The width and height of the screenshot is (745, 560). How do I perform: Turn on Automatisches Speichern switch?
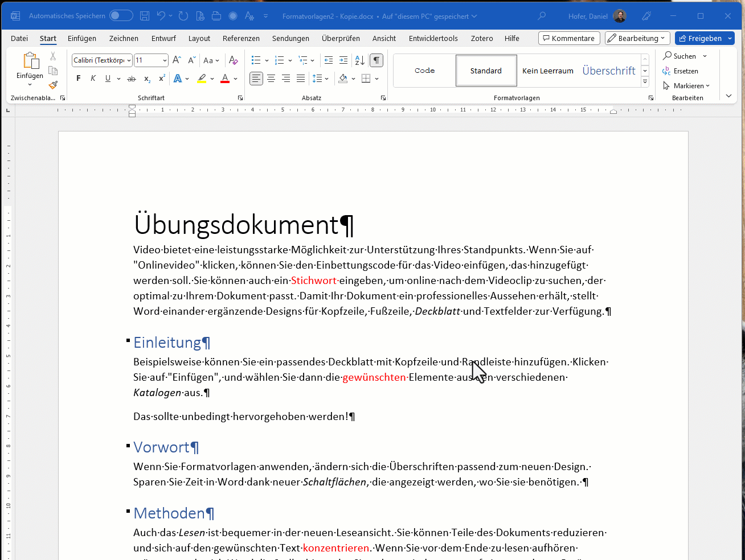[121, 16]
